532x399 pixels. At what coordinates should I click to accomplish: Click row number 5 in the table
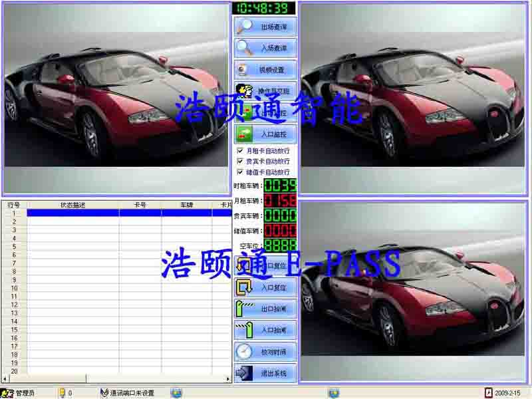tap(14, 247)
